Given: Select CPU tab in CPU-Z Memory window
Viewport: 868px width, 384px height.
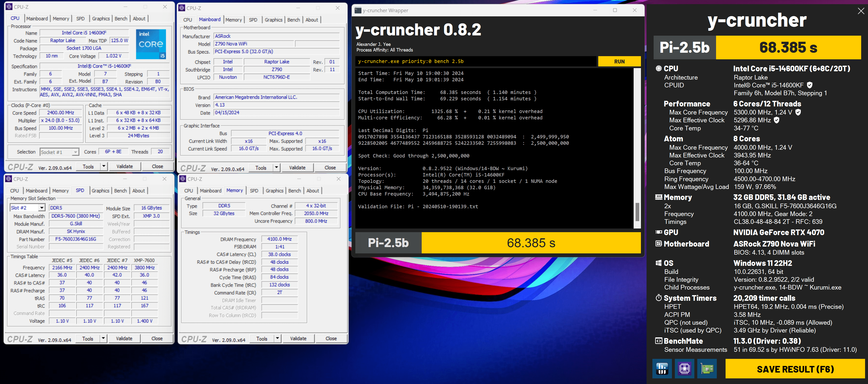Looking at the screenshot, I should pos(189,191).
